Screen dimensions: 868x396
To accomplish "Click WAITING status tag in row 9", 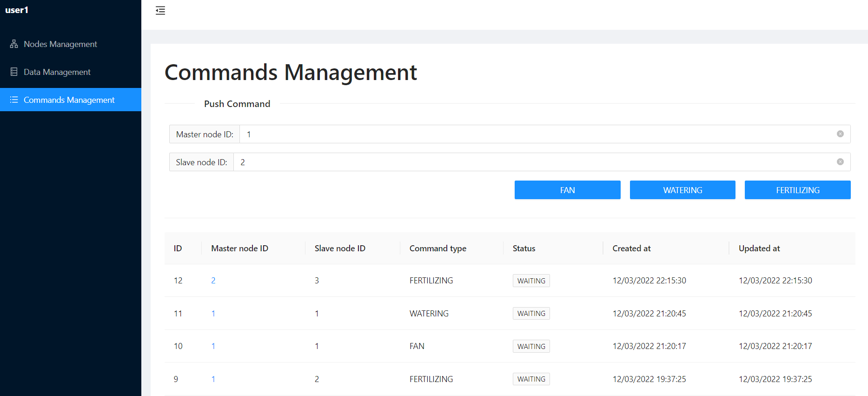I will (x=531, y=379).
